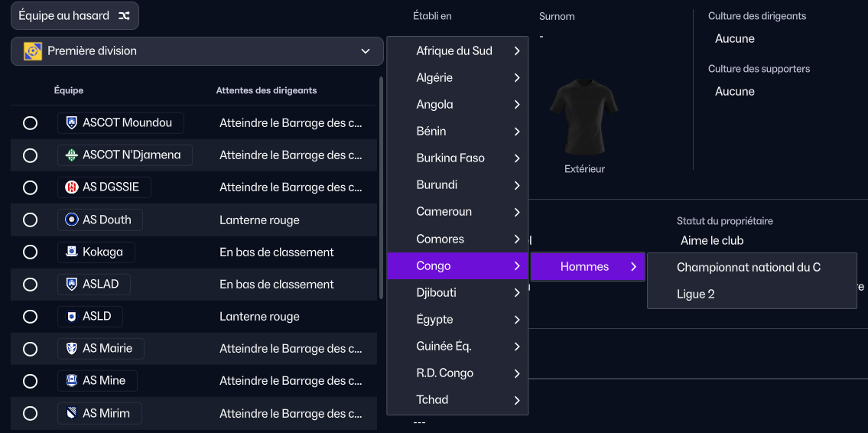Click the AS Douth club badge icon
Viewport: 868px width, 433px height.
click(x=72, y=220)
